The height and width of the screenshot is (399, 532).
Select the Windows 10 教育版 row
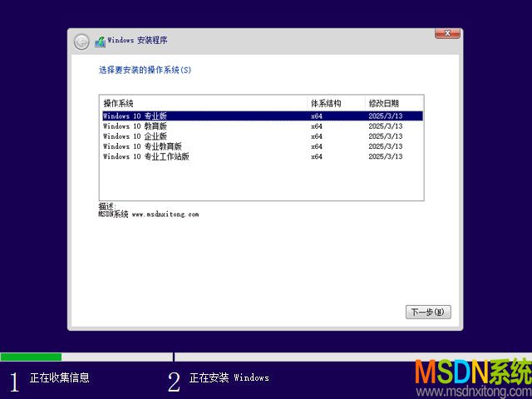click(263, 126)
